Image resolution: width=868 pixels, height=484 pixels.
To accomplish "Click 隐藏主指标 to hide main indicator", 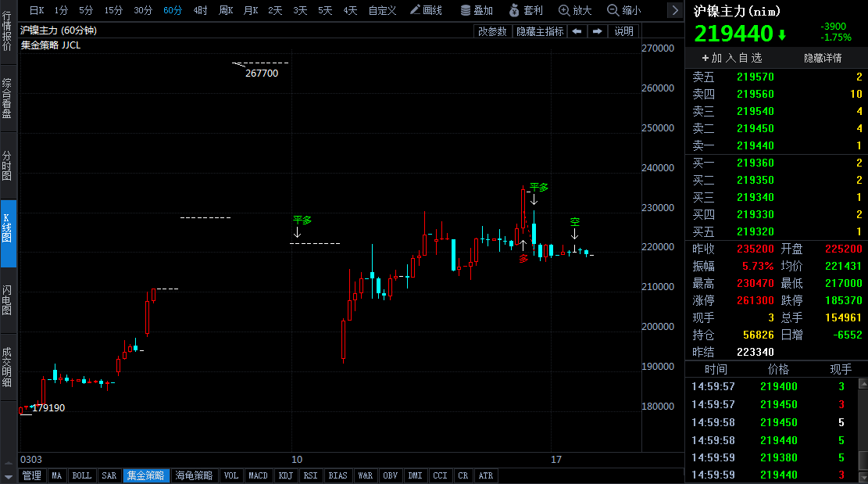I will tap(540, 31).
